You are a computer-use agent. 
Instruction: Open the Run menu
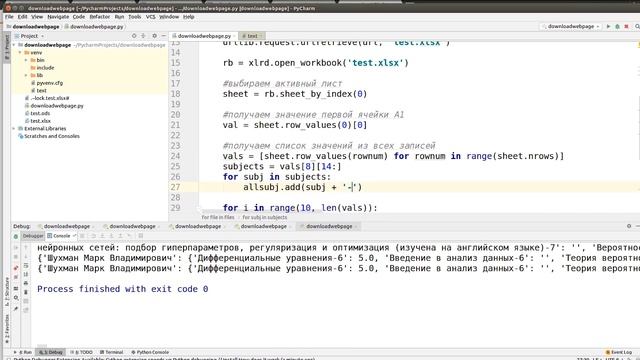click(119, 17)
